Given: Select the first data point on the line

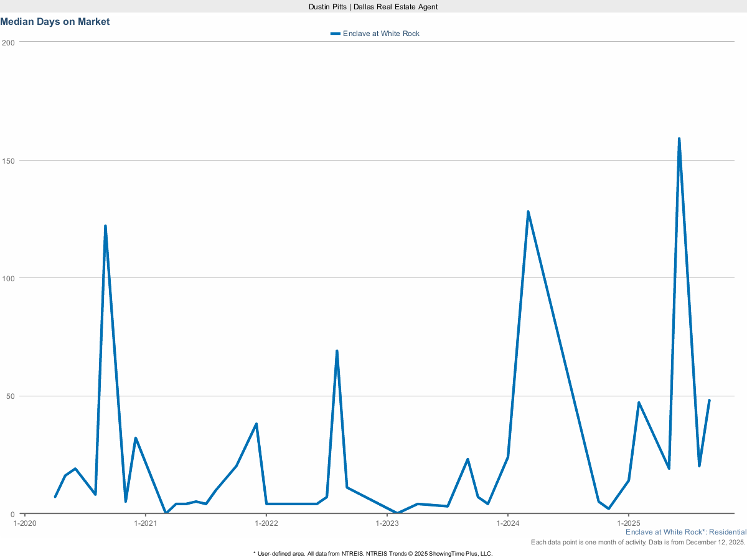Looking at the screenshot, I should click(55, 497).
